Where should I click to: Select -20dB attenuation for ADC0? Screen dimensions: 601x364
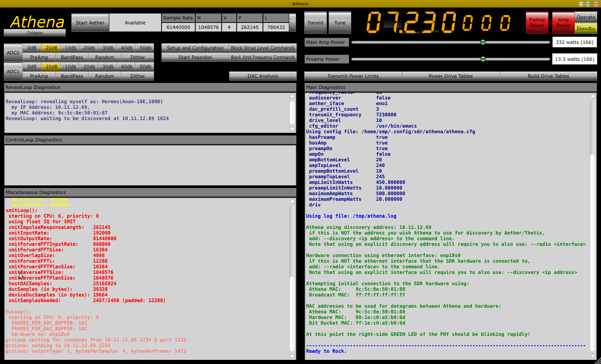(x=51, y=48)
